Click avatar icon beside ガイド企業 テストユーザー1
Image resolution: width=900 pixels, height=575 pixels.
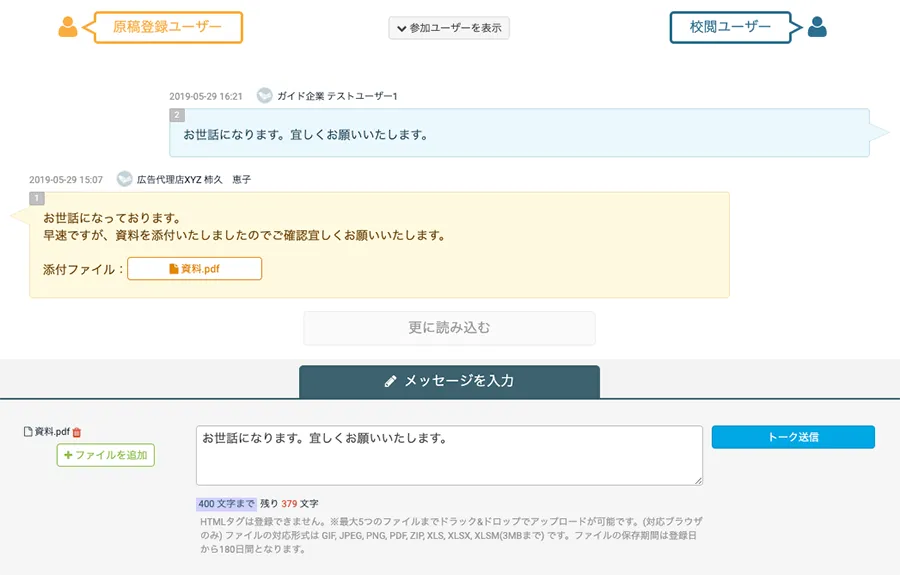[264, 95]
